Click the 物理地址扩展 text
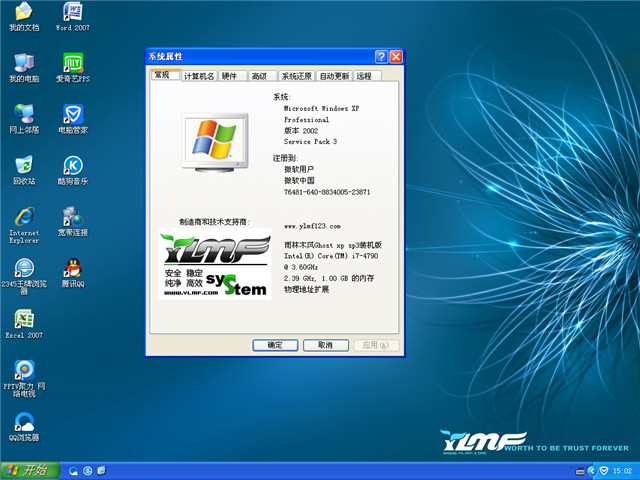Image resolution: width=640 pixels, height=480 pixels. [307, 289]
